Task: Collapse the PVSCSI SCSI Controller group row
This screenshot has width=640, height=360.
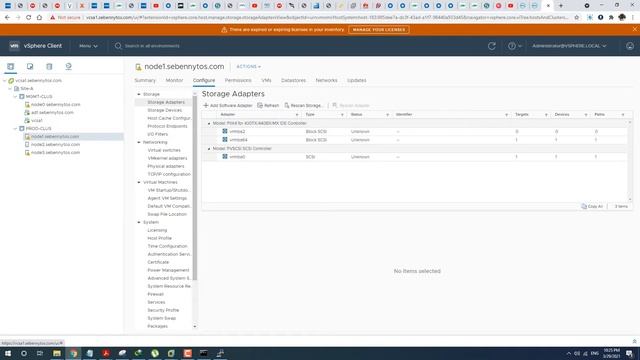Action: pyautogui.click(x=209, y=149)
